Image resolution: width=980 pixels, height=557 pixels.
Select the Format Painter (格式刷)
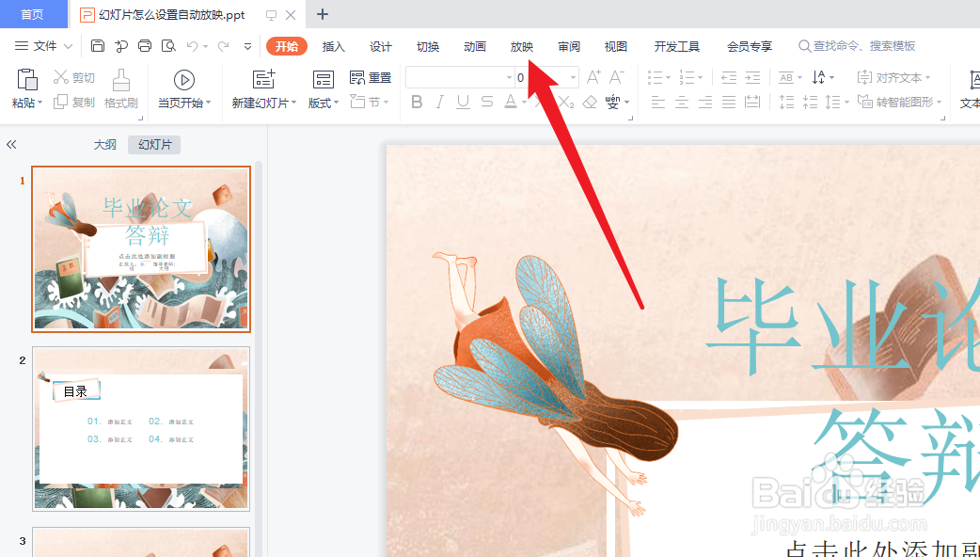point(120,89)
